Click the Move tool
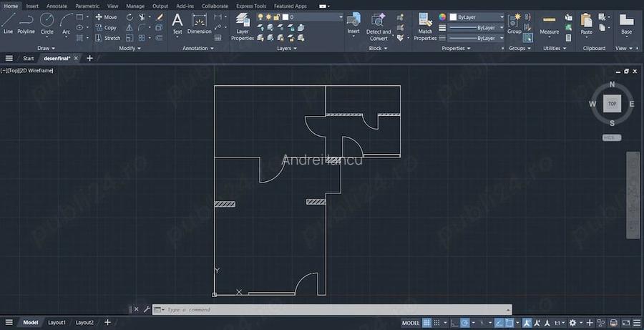 [x=106, y=17]
